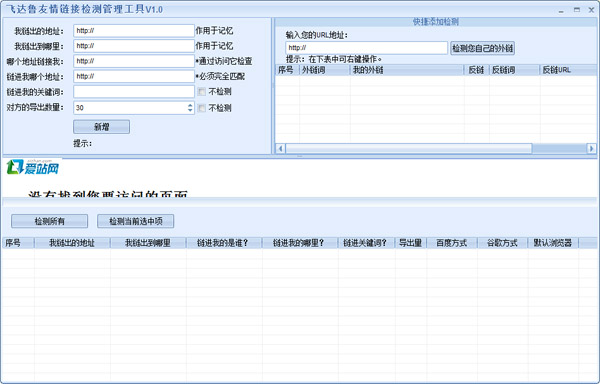Screen dimensions: 600x384
Task: Click the 反链URL column header
Action: (568, 70)
